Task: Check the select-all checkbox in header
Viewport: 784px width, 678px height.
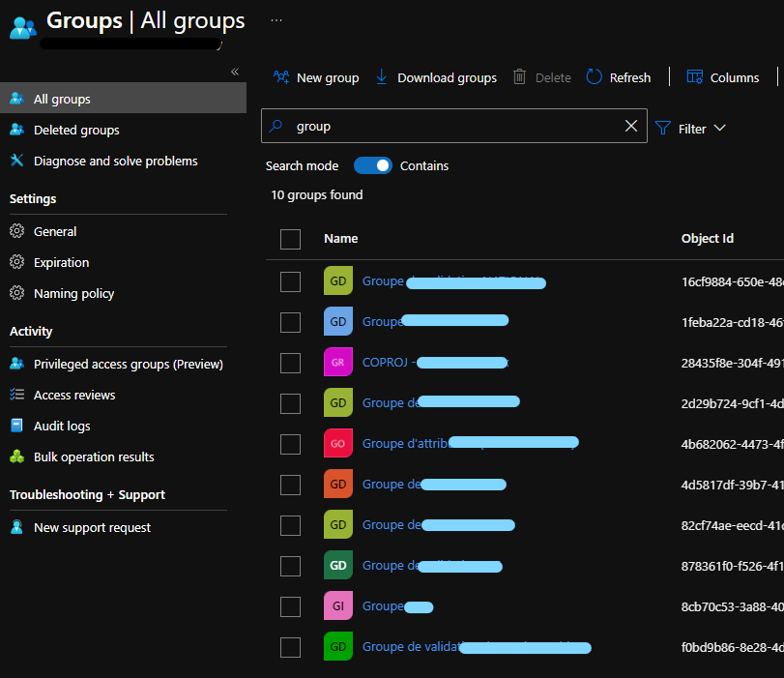Action: pyautogui.click(x=291, y=239)
